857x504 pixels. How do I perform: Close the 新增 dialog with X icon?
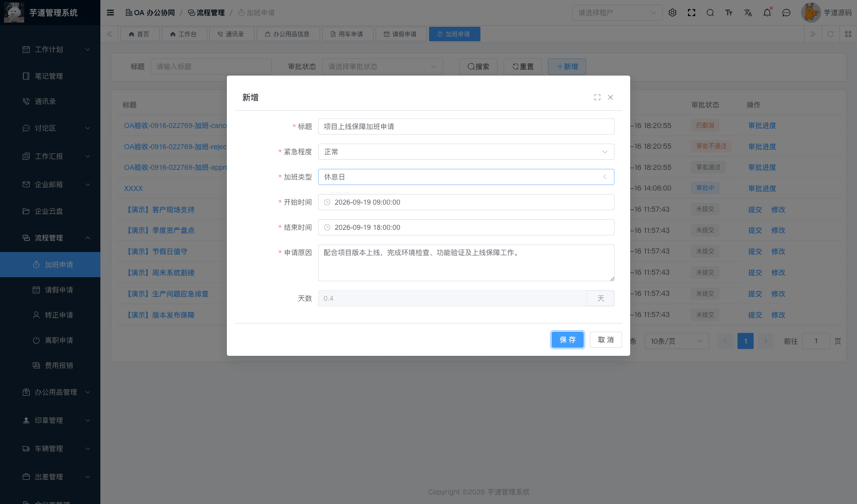click(x=610, y=97)
